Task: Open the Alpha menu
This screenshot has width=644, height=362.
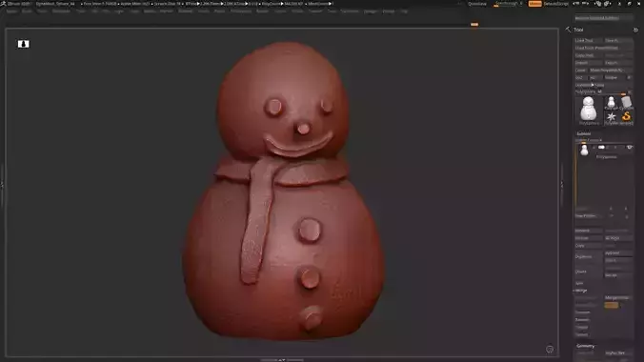Action: [x=11, y=11]
